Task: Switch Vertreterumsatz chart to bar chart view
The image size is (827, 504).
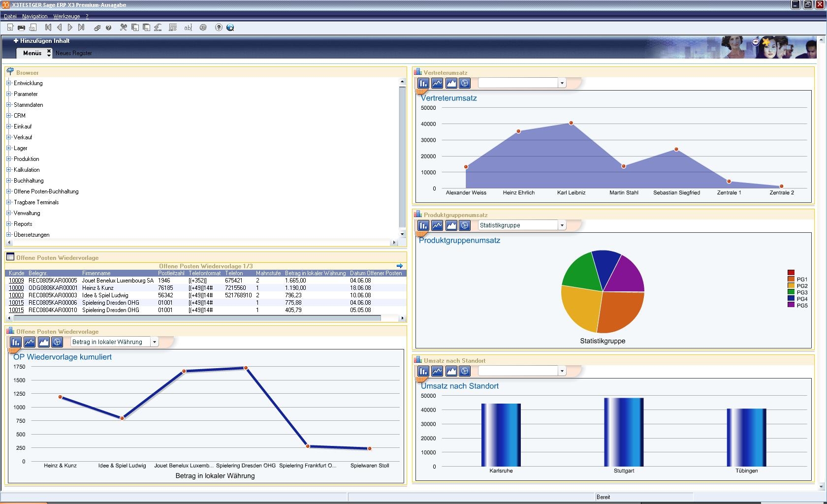Action: 423,83
